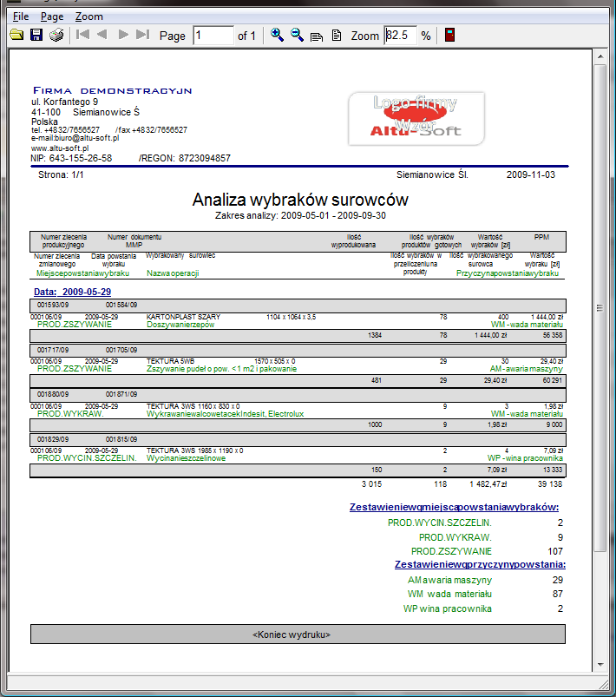The image size is (616, 697).
Task: Go to next page arrow button
Action: click(x=123, y=36)
